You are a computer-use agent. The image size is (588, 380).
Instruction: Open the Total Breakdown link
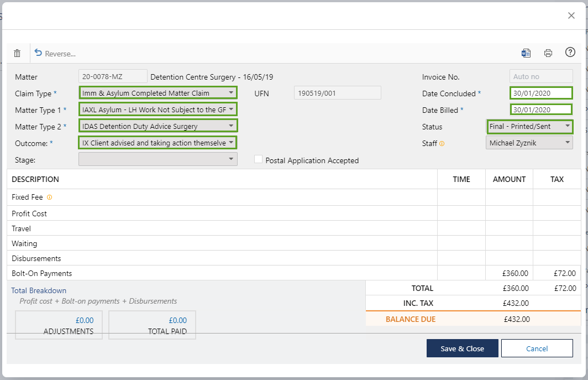tap(39, 290)
